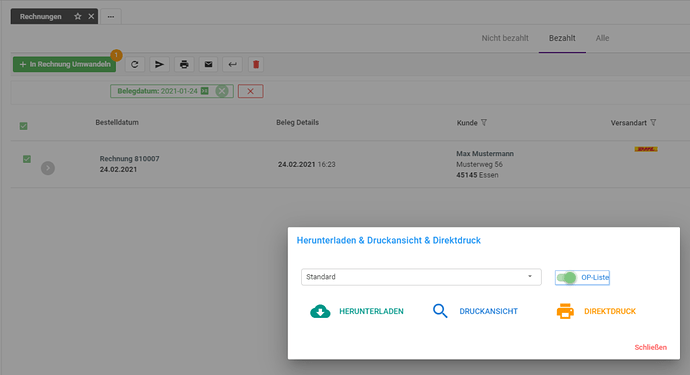Click the customer name Max Mustermann

coord(485,154)
